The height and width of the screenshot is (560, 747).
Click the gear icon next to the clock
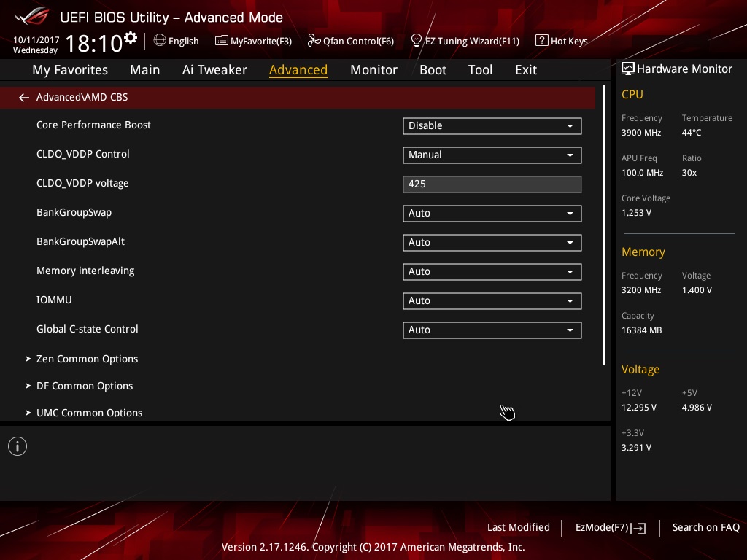[131, 38]
